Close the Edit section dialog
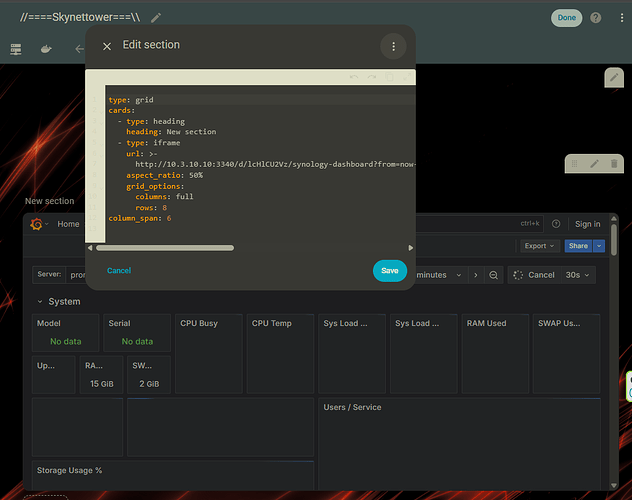 (107, 46)
